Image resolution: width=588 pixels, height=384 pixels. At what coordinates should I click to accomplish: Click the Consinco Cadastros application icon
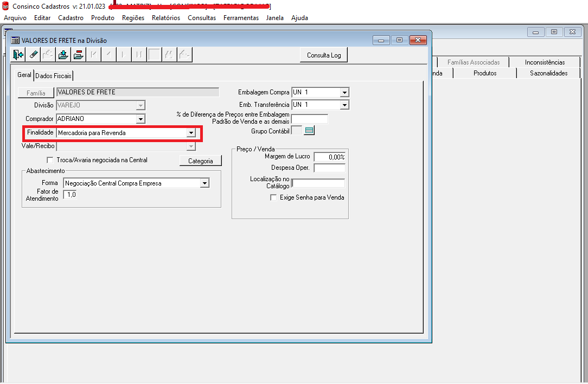[5, 6]
